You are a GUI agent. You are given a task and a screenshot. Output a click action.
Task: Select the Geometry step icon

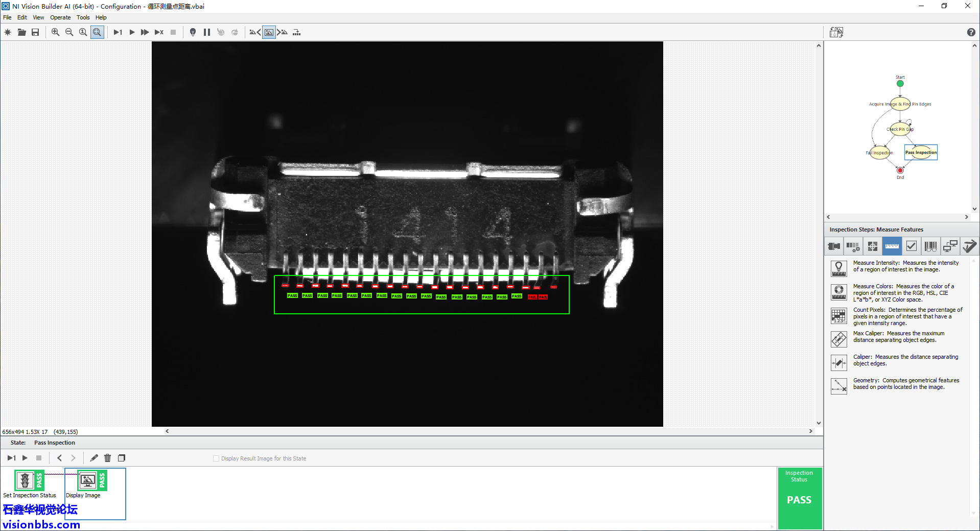838,386
